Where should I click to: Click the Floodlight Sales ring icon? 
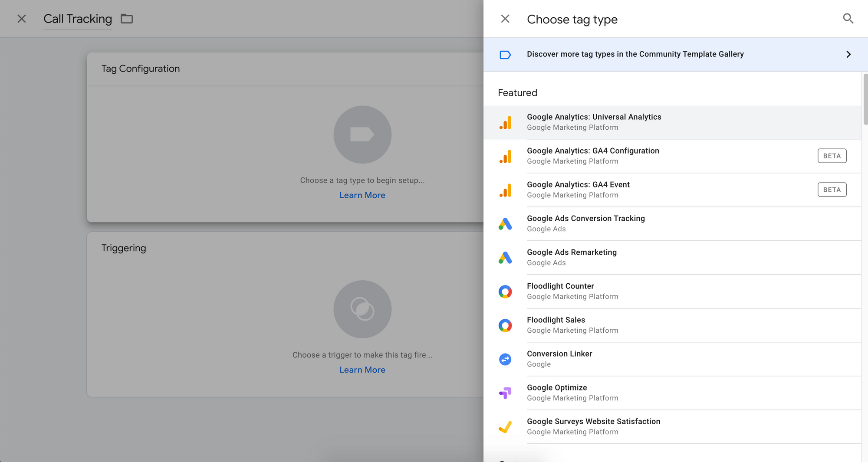click(505, 325)
